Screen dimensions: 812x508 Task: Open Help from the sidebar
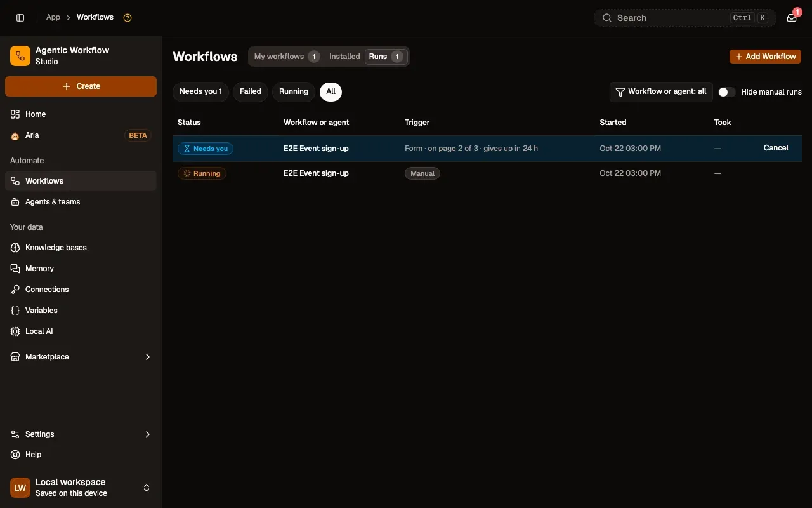[81, 455]
